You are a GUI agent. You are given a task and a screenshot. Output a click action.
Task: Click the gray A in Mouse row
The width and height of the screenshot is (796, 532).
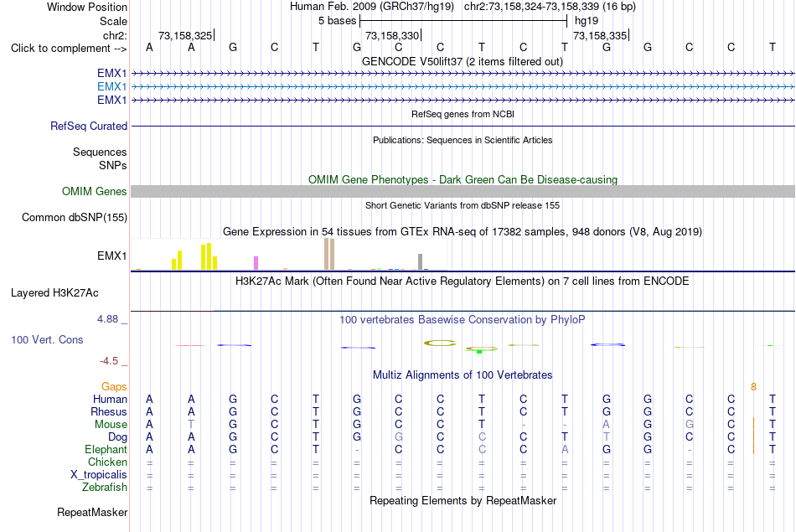click(x=606, y=425)
